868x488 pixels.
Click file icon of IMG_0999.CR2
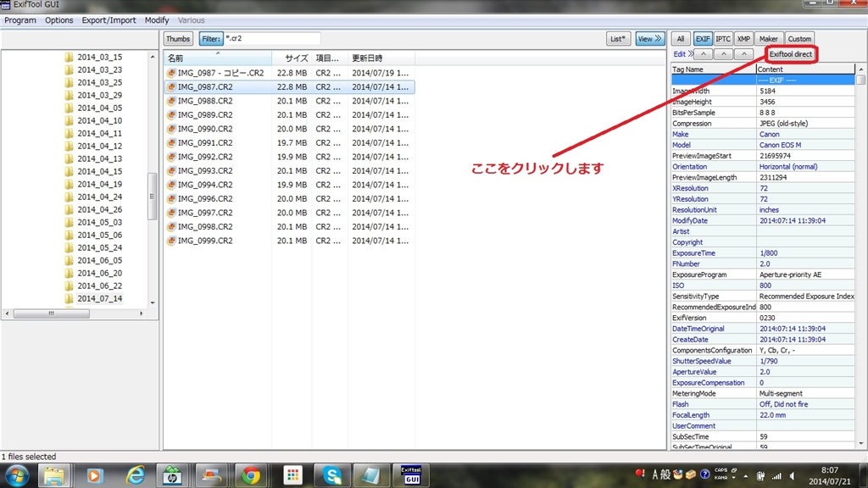coord(171,241)
